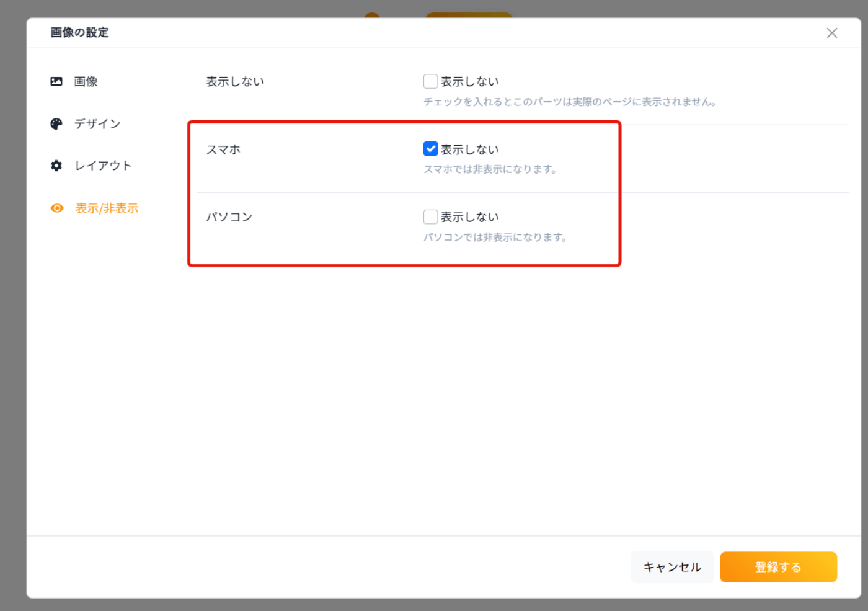The height and width of the screenshot is (611, 868).
Task: Click the チェックを入れると description text
Action: 570,102
